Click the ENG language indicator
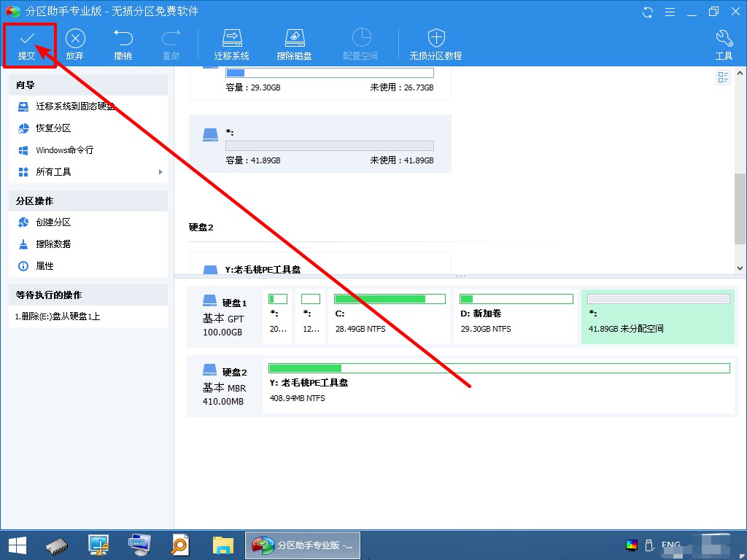747x560 pixels. [x=671, y=545]
